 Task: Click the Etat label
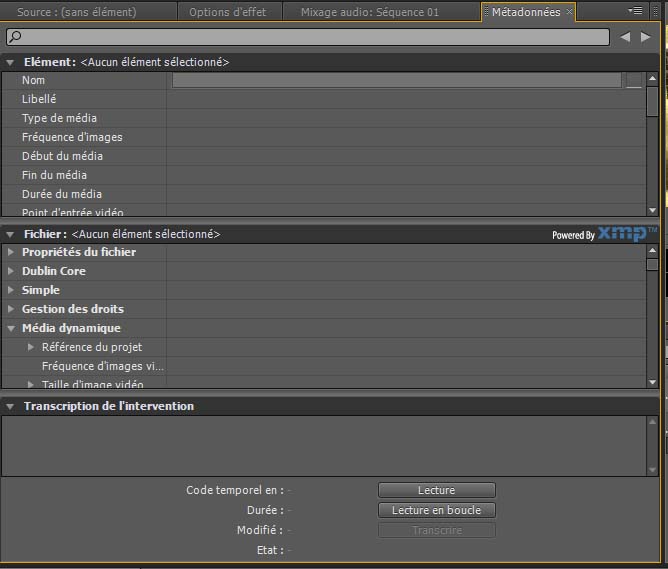click(270, 550)
